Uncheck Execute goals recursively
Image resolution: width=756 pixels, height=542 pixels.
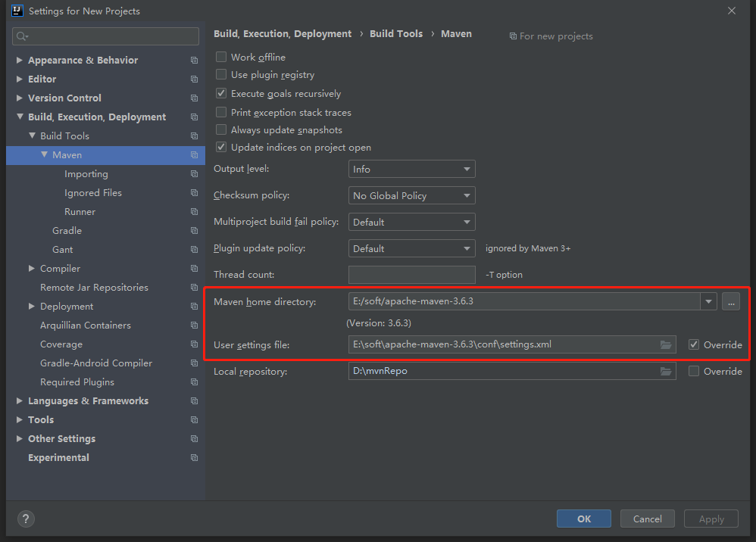(221, 93)
